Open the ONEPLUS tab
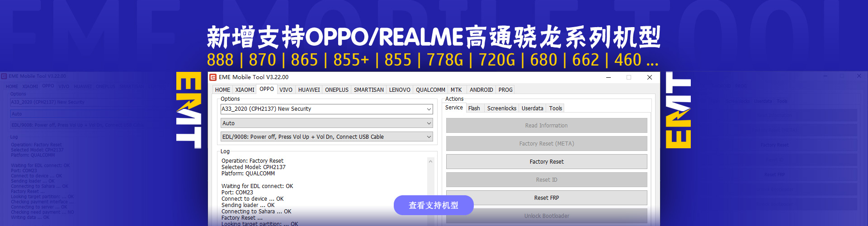The height and width of the screenshot is (226, 868). tap(337, 90)
